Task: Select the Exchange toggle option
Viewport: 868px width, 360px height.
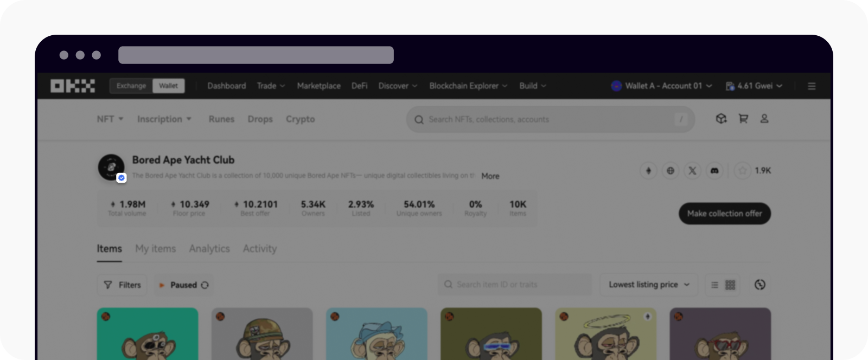Action: 131,86
